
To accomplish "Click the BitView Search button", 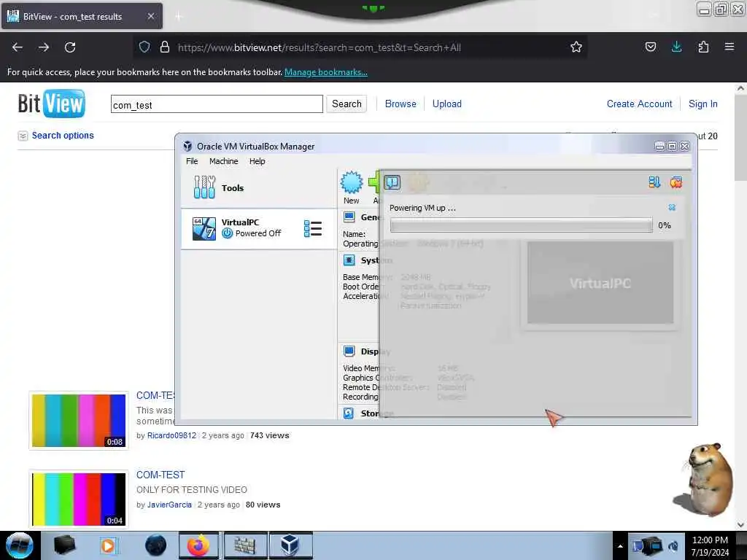I will click(347, 104).
